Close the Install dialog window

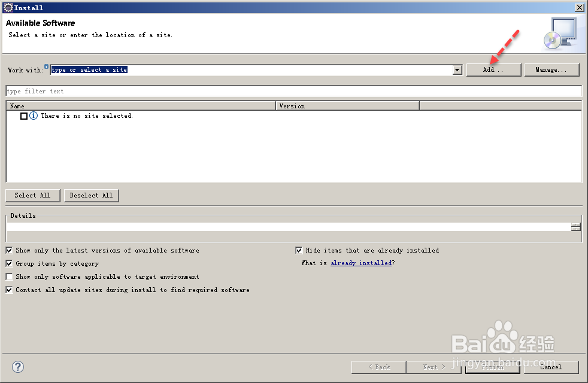click(580, 7)
